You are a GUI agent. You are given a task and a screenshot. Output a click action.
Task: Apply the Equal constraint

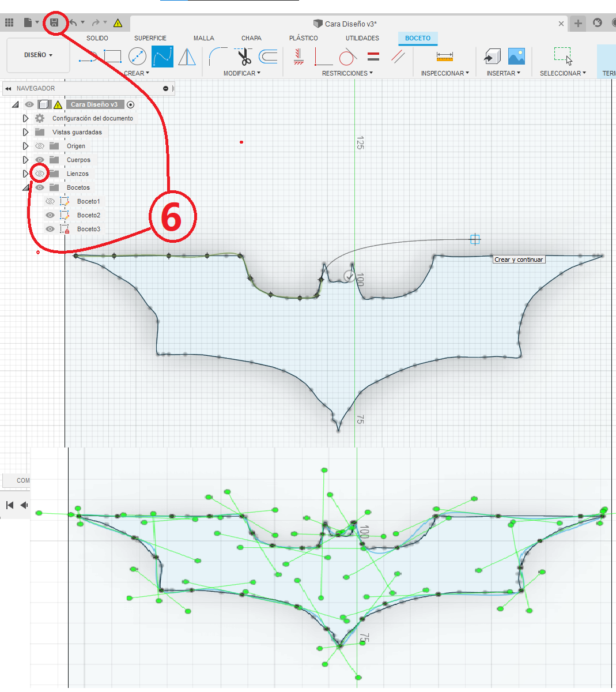(373, 57)
